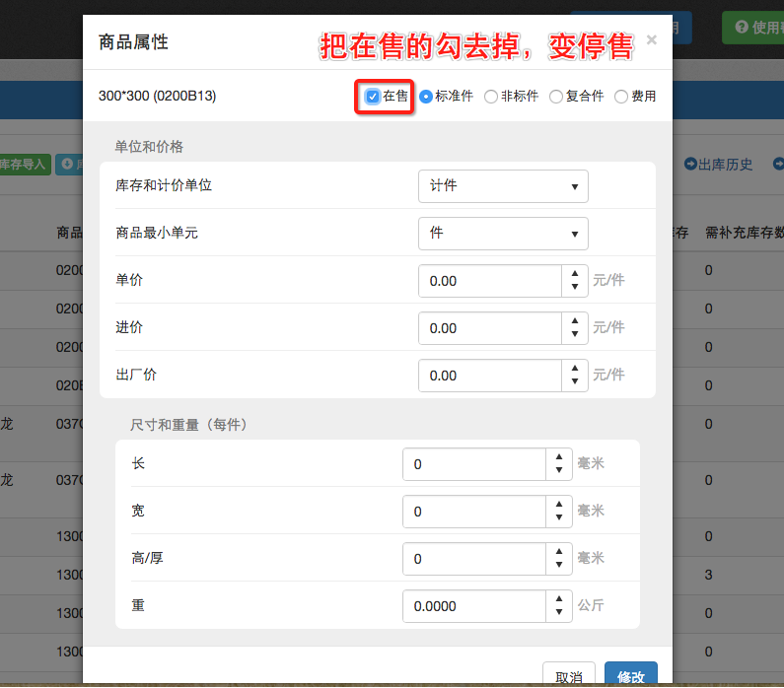Viewport: 784px width, 688px height.
Task: Select the 标准件 radio button
Action: pos(426,97)
